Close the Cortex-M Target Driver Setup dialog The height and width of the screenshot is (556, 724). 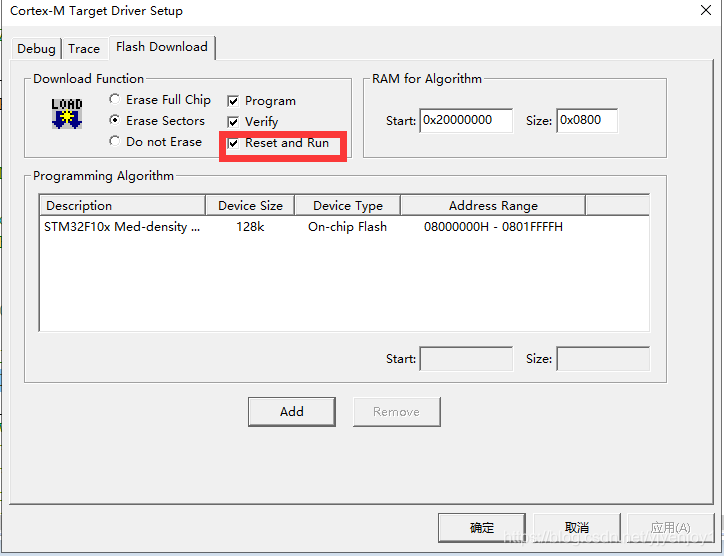click(x=706, y=10)
